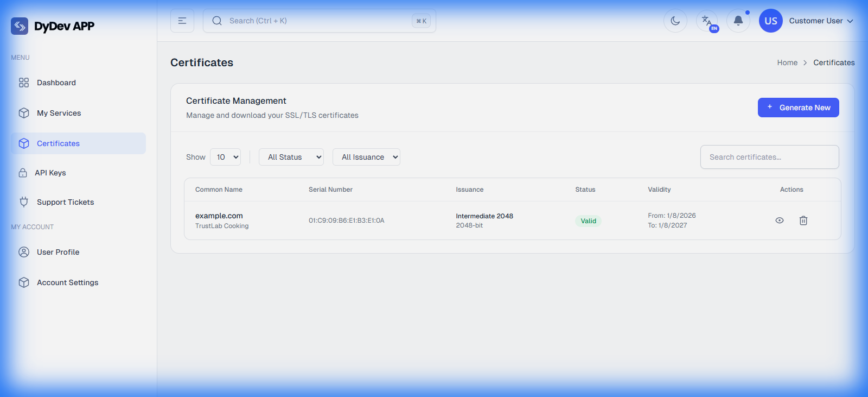
Task: Click the Generate New button
Action: 798,108
